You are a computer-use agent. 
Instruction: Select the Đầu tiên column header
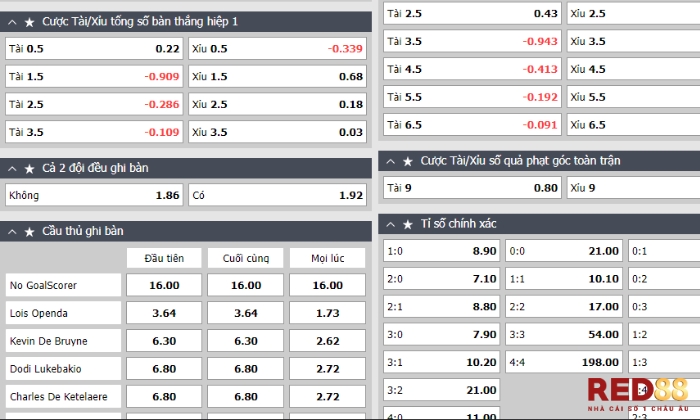pos(164,258)
